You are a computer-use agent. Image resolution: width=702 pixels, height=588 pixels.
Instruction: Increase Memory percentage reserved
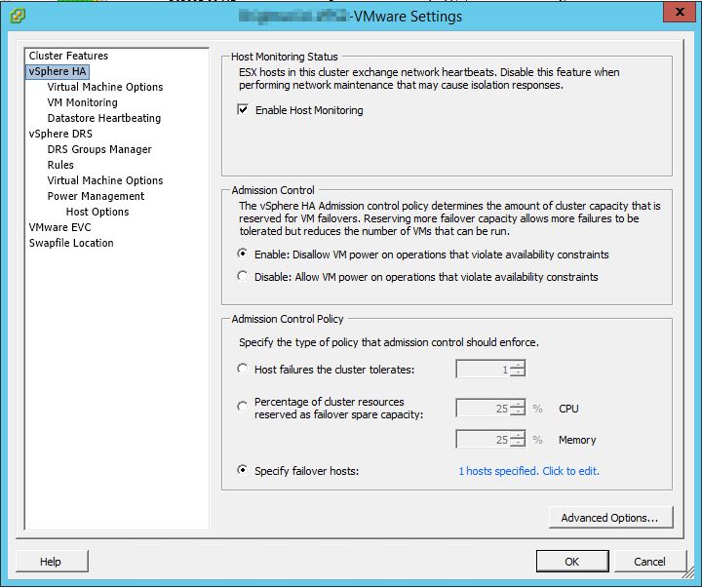pyautogui.click(x=518, y=435)
